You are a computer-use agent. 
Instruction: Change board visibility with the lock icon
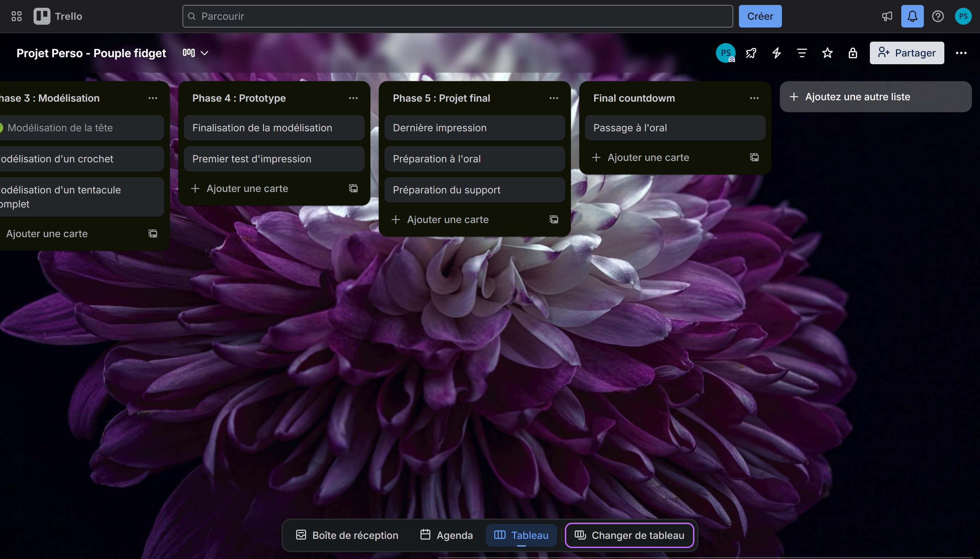coord(853,53)
